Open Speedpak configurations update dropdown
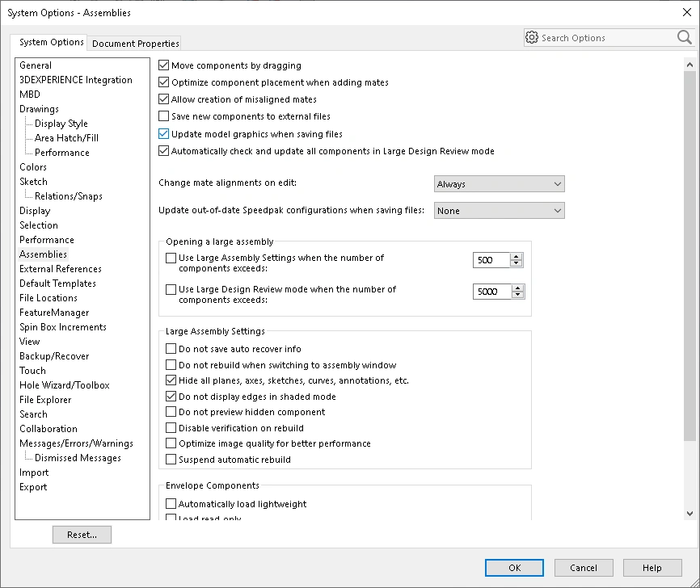Viewport: 700px width, 588px height. click(x=499, y=211)
